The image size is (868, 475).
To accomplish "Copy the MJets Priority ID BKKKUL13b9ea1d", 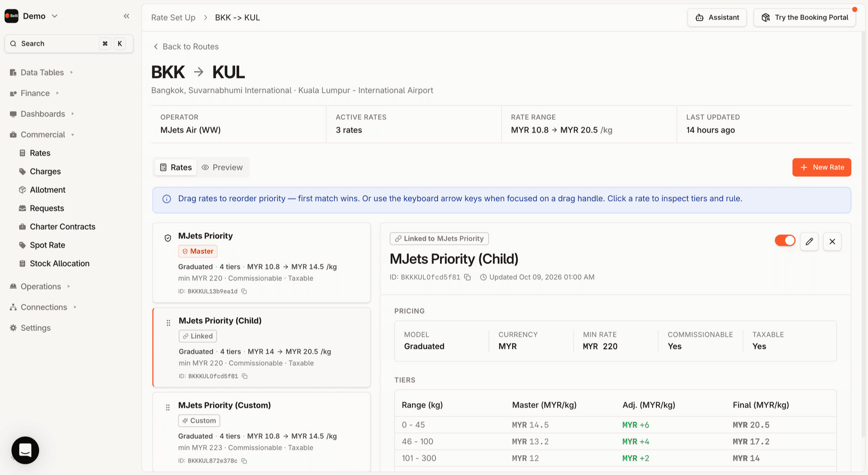I will [x=244, y=291].
